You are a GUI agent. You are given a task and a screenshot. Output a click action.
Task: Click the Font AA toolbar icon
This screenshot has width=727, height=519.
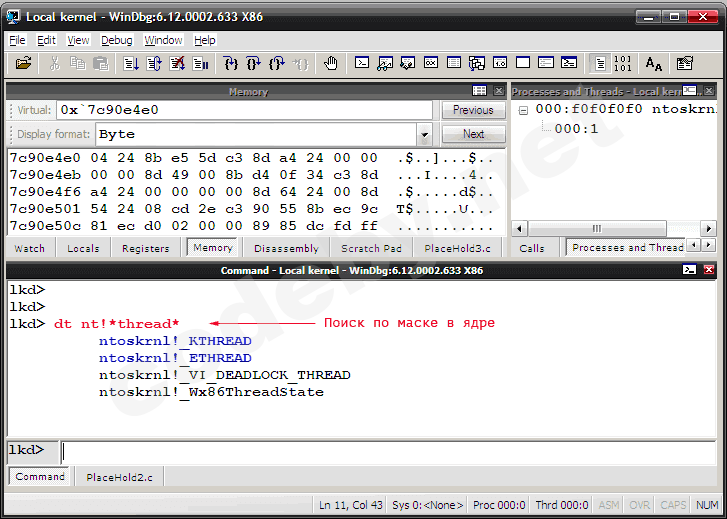pos(654,64)
